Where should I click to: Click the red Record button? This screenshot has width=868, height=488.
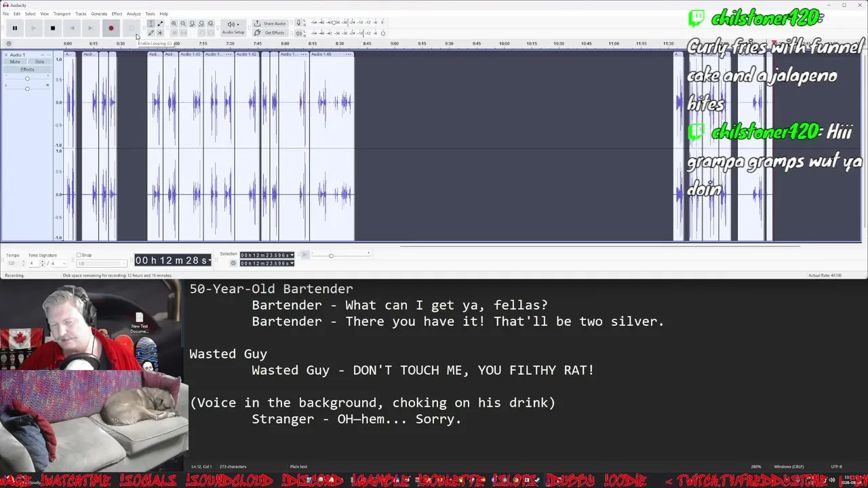point(111,28)
